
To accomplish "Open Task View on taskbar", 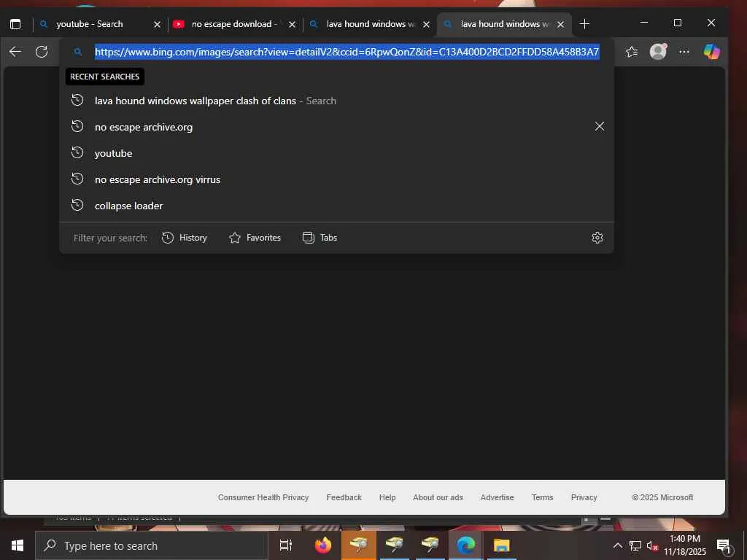I will tap(285, 545).
